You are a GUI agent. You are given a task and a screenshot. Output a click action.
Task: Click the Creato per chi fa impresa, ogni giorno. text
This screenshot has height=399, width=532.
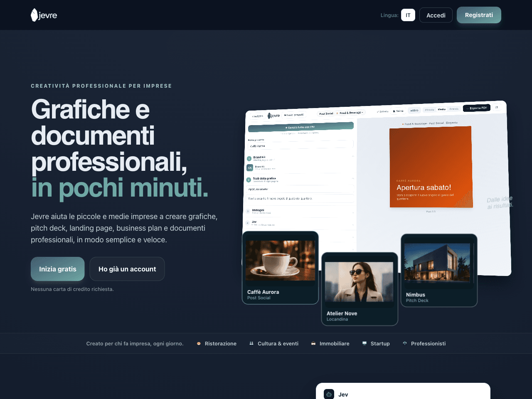point(135,344)
